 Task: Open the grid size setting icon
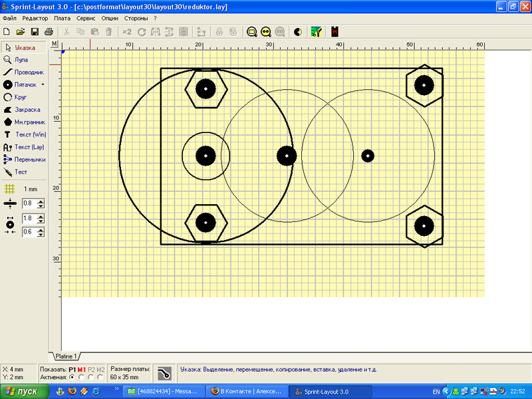(x=9, y=189)
